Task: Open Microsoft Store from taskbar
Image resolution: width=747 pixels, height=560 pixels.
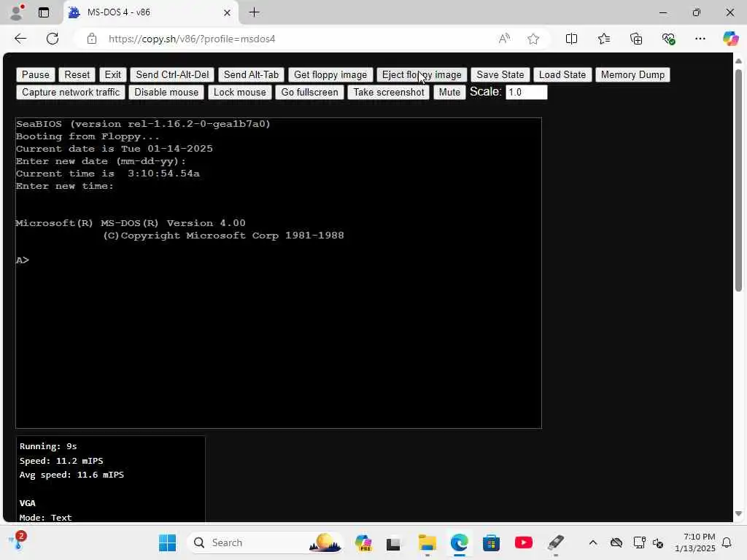Action: [x=491, y=542]
